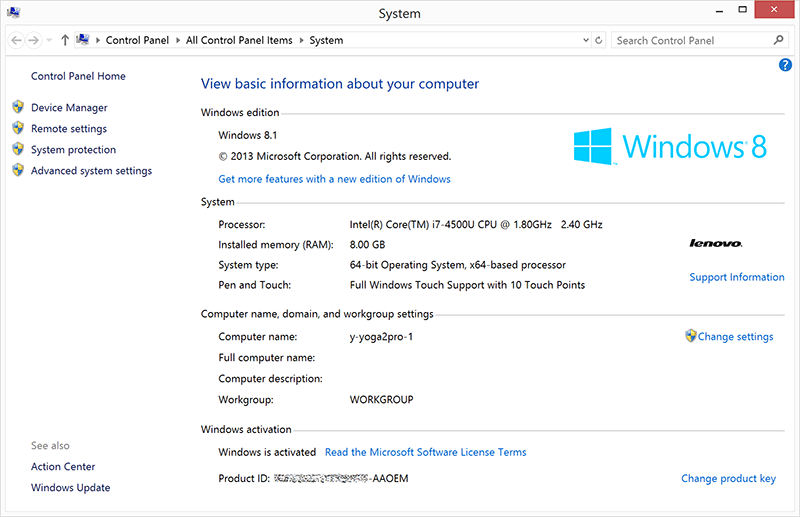Click the shield icon beside Remote settings
This screenshot has width=800, height=517.
18,128
